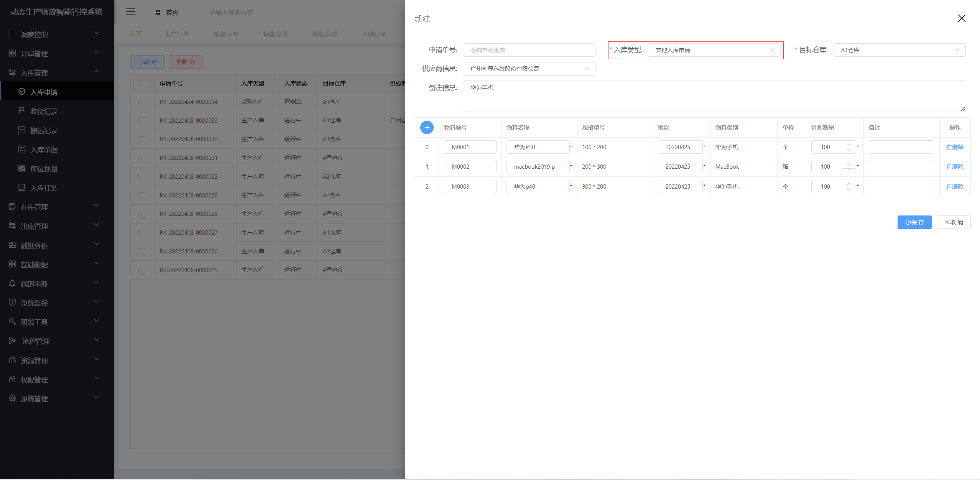Open the 供应商信息 dropdown
Image resolution: width=980 pixels, height=480 pixels.
(x=529, y=69)
